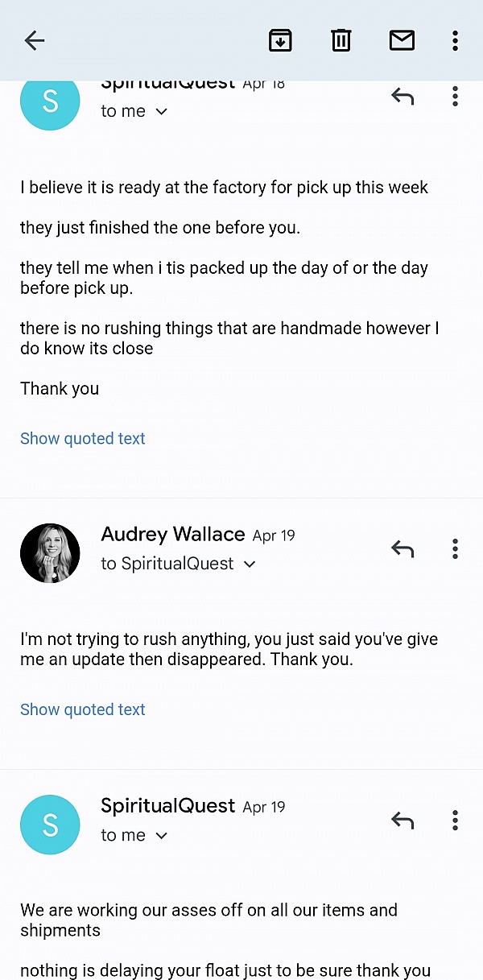This screenshot has width=483, height=980.
Task: Tap Audrey Wallace sender name
Action: pos(172,535)
